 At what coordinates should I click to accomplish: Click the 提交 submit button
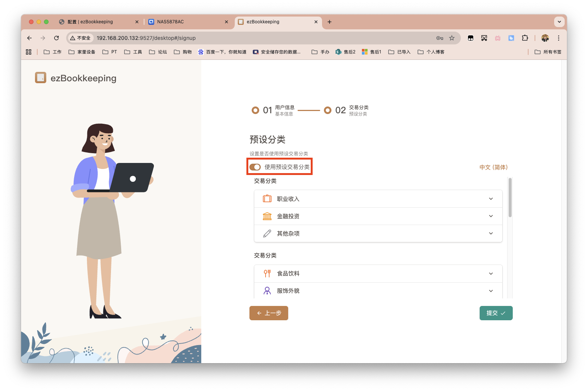pyautogui.click(x=496, y=313)
